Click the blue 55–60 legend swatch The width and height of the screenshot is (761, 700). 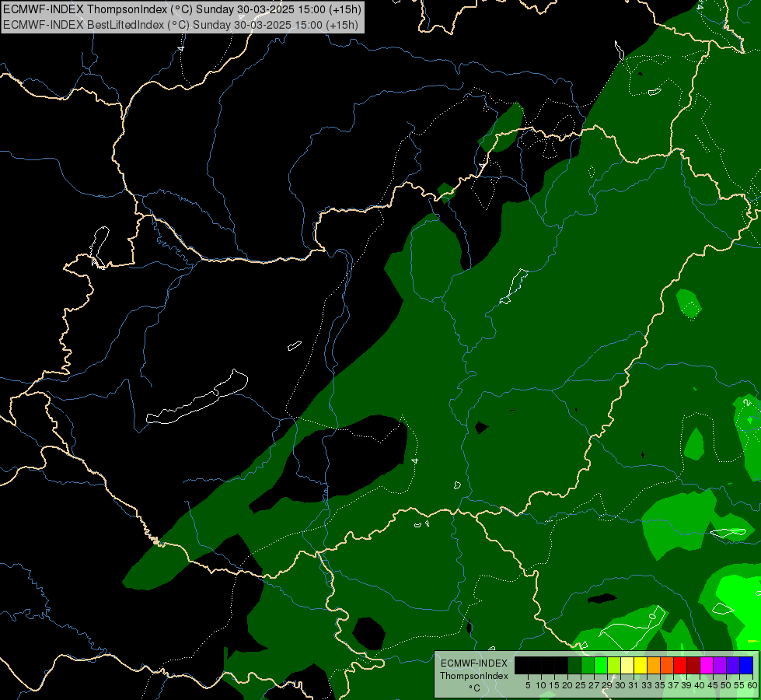click(746, 665)
